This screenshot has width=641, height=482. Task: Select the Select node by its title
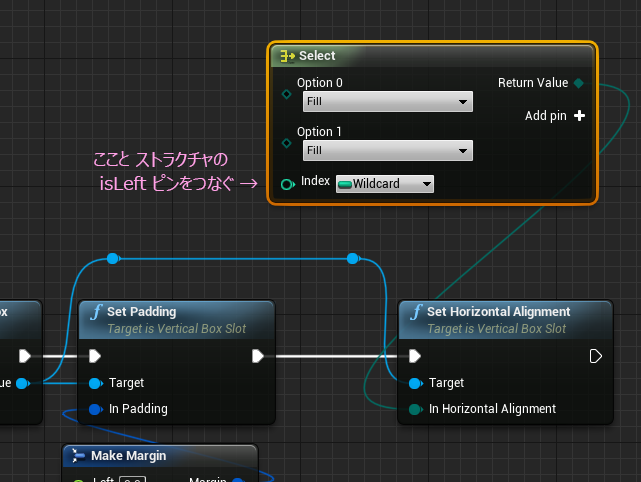pos(317,56)
